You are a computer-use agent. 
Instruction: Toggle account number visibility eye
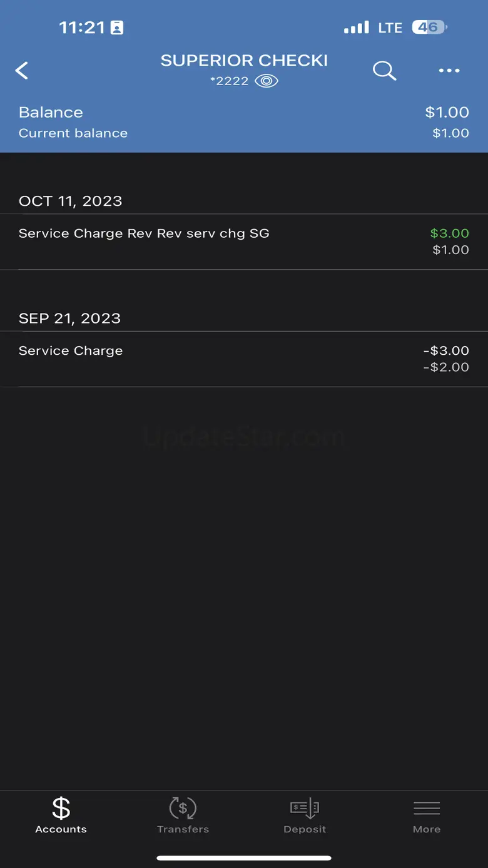267,81
